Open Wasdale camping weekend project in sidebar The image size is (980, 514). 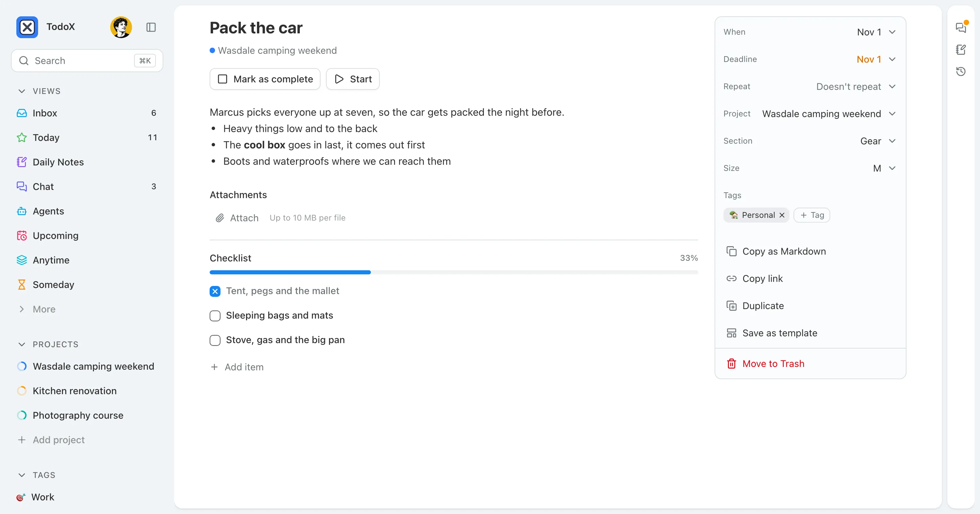tap(87, 366)
